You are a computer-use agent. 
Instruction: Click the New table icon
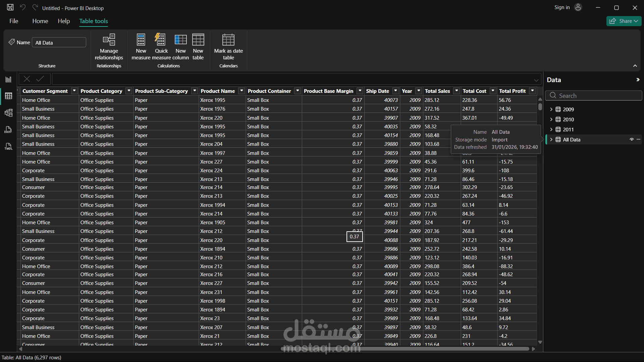pyautogui.click(x=198, y=40)
